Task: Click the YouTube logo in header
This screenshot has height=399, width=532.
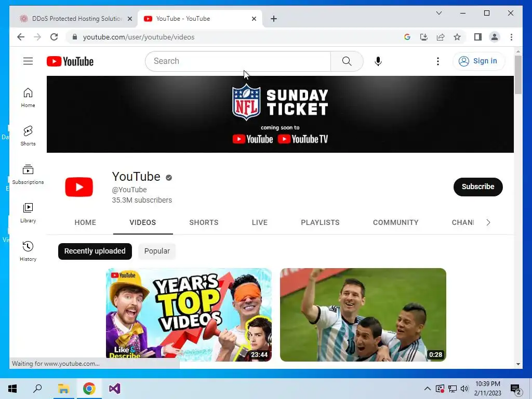Action: point(70,61)
